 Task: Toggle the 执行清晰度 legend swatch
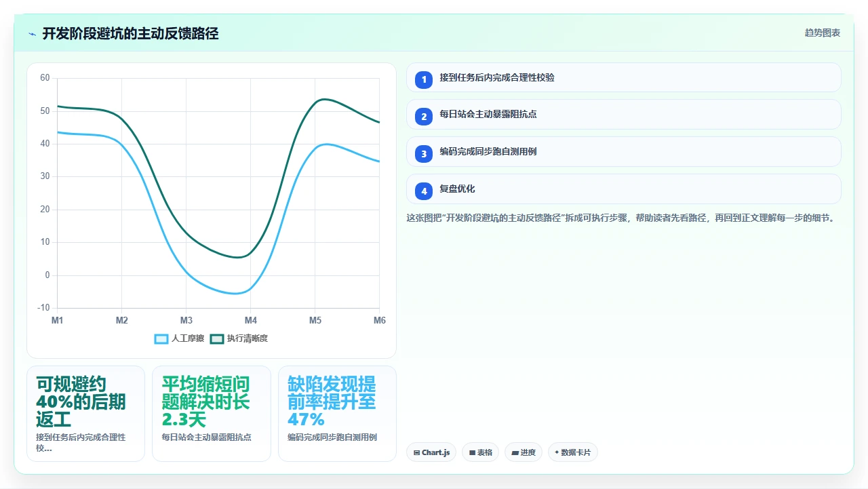tap(217, 338)
